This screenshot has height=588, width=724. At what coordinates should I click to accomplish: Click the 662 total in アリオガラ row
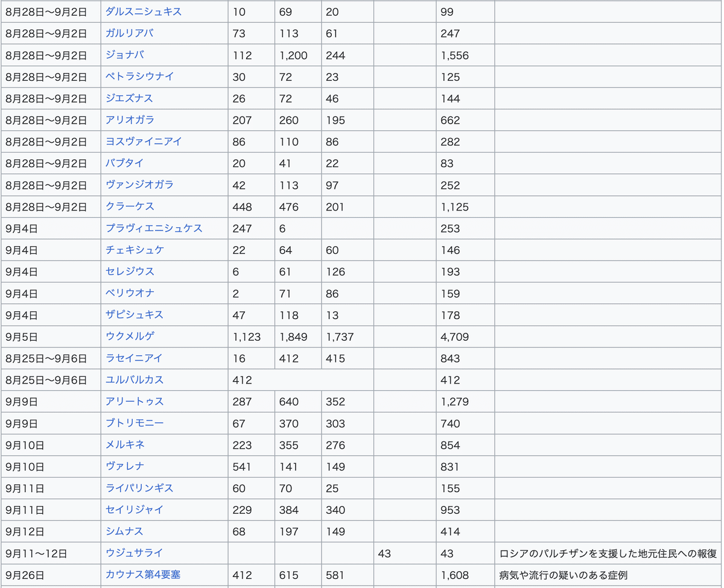(450, 121)
